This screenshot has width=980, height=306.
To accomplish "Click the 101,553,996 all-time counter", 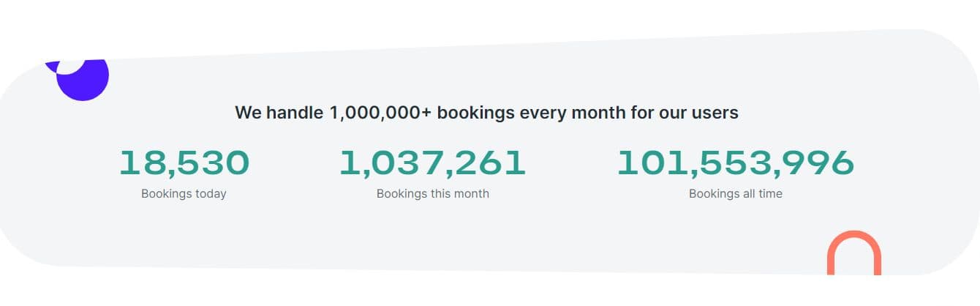I will click(x=735, y=163).
